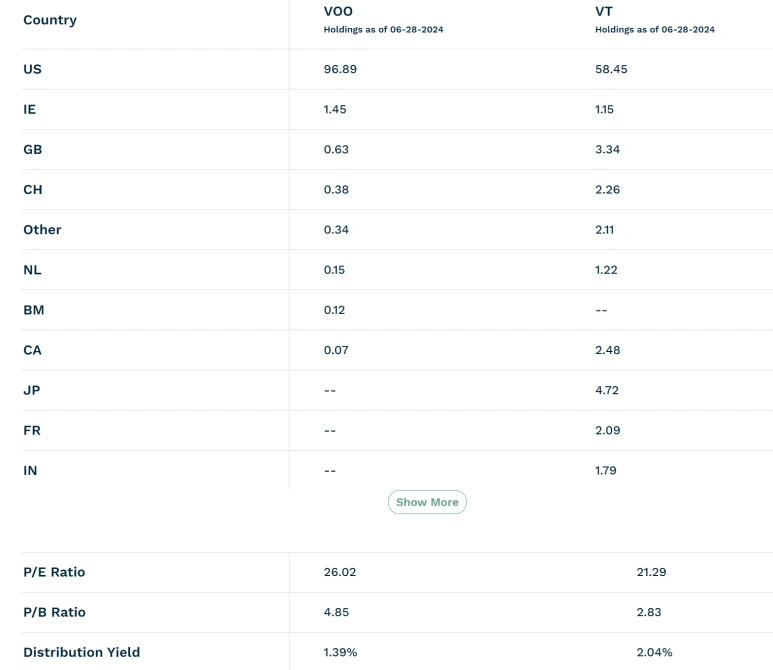The width and height of the screenshot is (773, 670).
Task: Click VT's GB value 3.34
Action: (x=608, y=149)
